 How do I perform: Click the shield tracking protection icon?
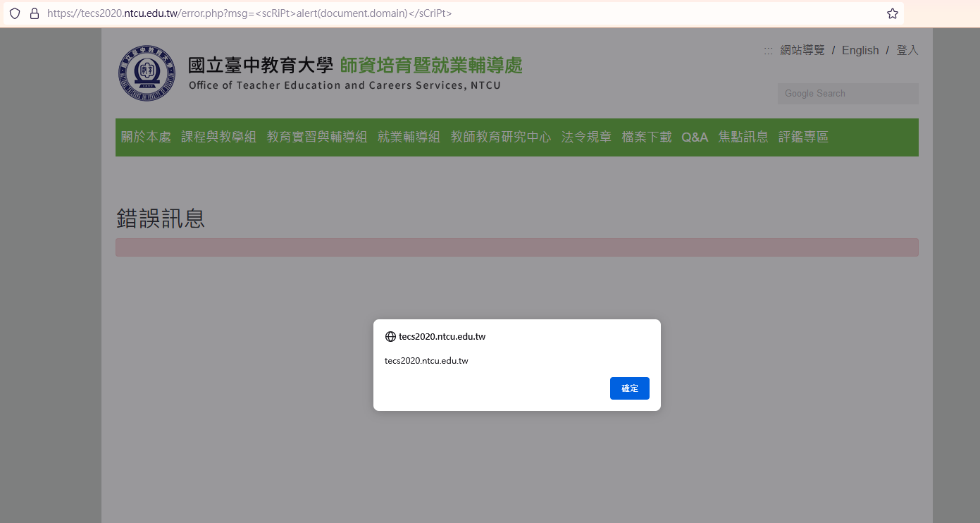(x=15, y=13)
